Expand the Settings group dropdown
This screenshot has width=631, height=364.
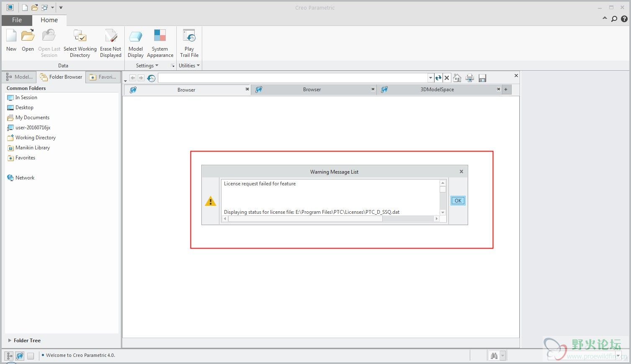pyautogui.click(x=147, y=66)
